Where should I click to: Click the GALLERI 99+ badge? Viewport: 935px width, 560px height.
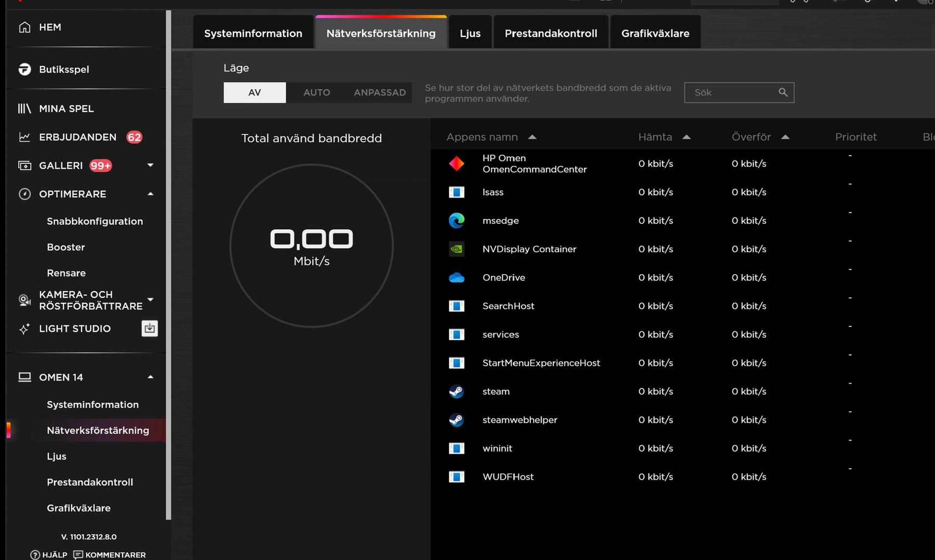pos(101,166)
